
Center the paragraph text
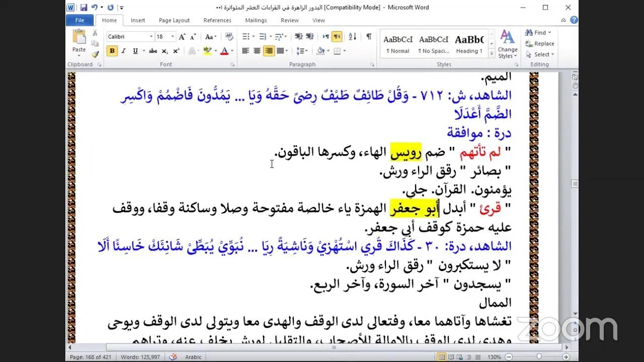pyautogui.click(x=257, y=51)
